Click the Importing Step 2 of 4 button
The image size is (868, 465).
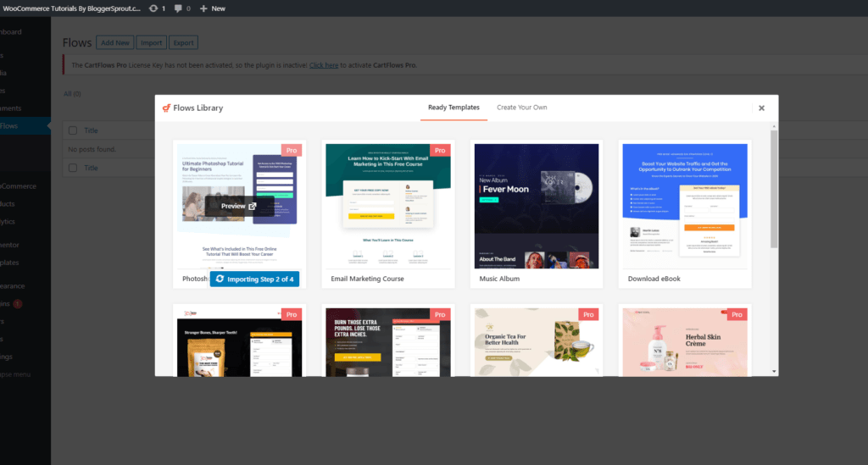[254, 279]
